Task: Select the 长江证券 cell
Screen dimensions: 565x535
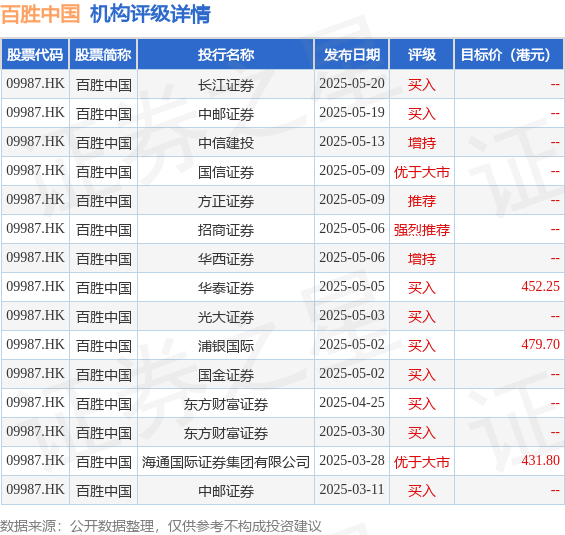Action: pyautogui.click(x=226, y=85)
